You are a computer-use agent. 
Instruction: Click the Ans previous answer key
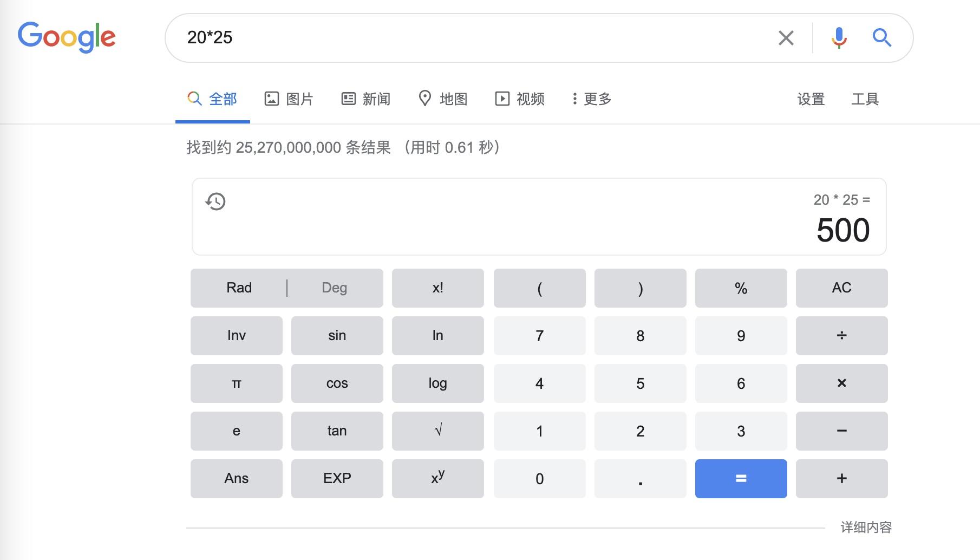click(x=237, y=479)
